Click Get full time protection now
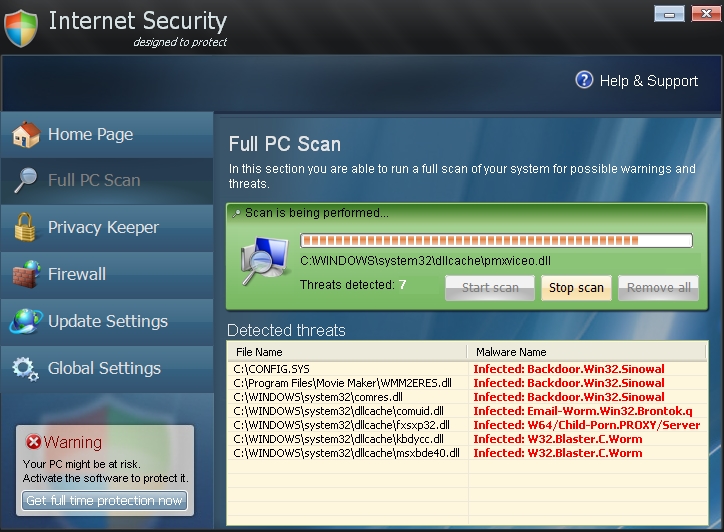 [104, 500]
